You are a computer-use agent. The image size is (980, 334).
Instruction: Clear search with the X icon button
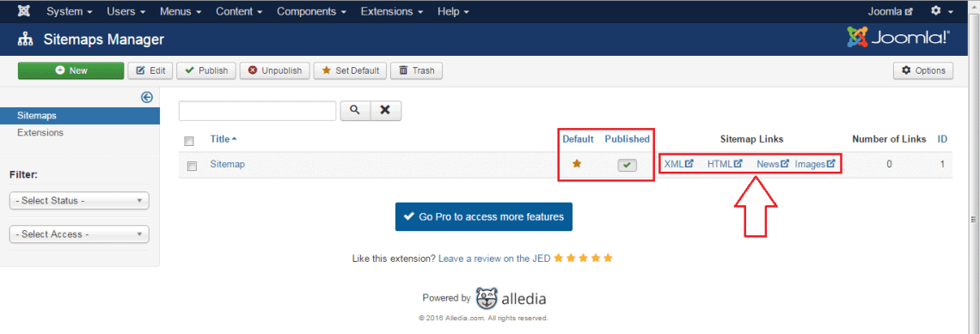pyautogui.click(x=386, y=111)
